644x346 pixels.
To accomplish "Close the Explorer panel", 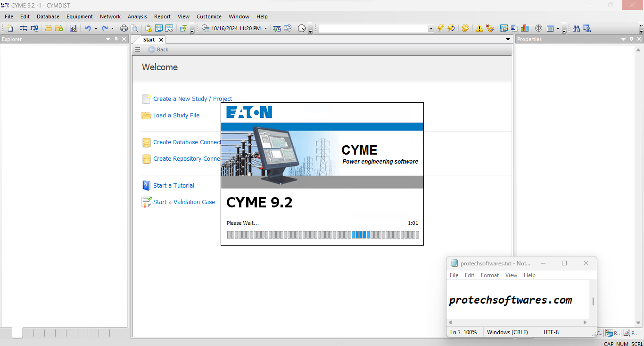I will (124, 39).
